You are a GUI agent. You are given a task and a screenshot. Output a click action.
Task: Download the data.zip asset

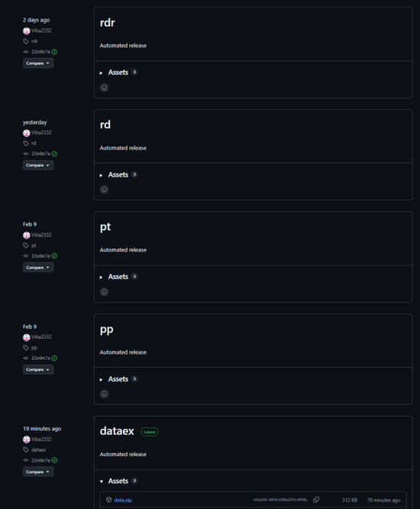[123, 501]
